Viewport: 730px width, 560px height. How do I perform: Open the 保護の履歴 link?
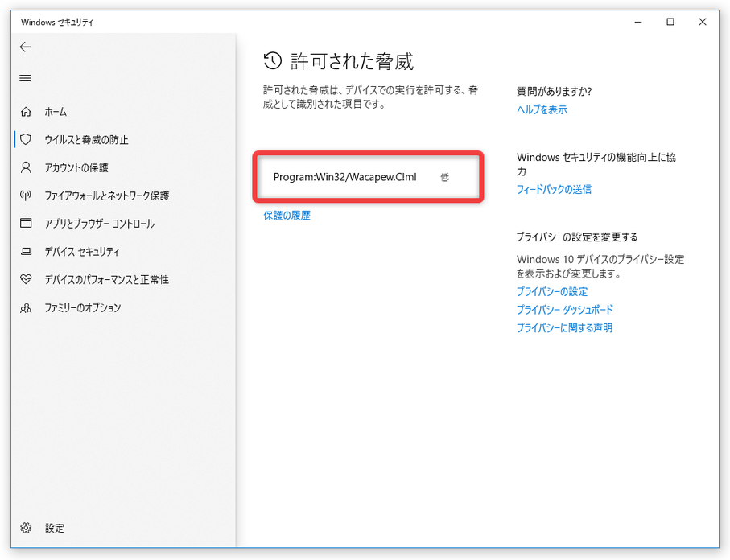pos(287,216)
